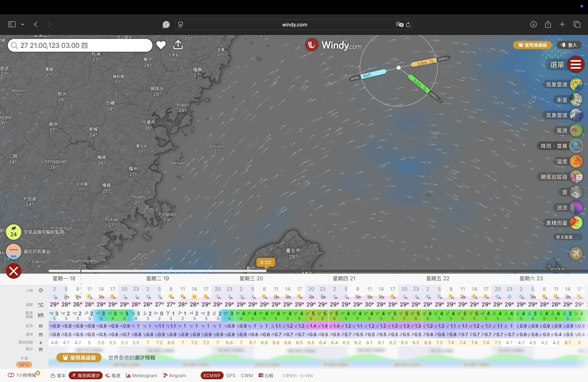The width and height of the screenshot is (588, 382).
Task: Open the Meteogram tab
Action: [142, 375]
